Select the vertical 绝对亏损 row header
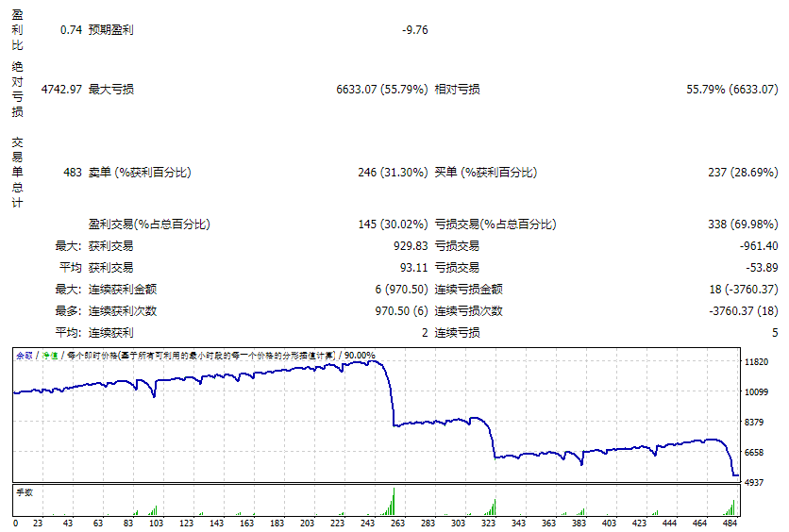The width and height of the screenshot is (789, 532). 18,90
